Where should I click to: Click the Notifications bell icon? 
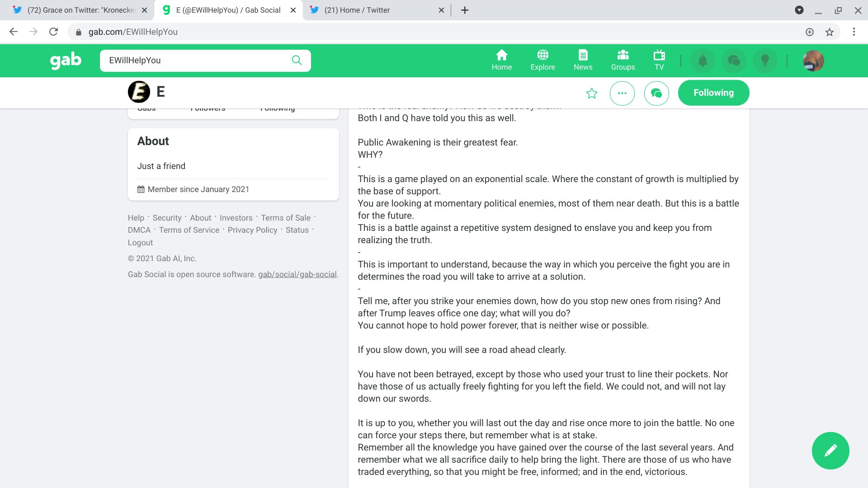703,60
